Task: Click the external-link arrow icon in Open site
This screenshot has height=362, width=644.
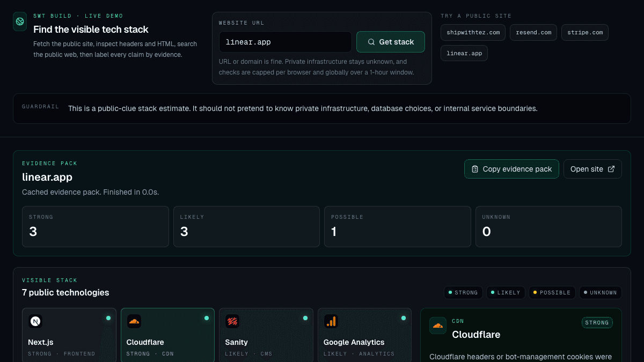Action: tap(611, 169)
